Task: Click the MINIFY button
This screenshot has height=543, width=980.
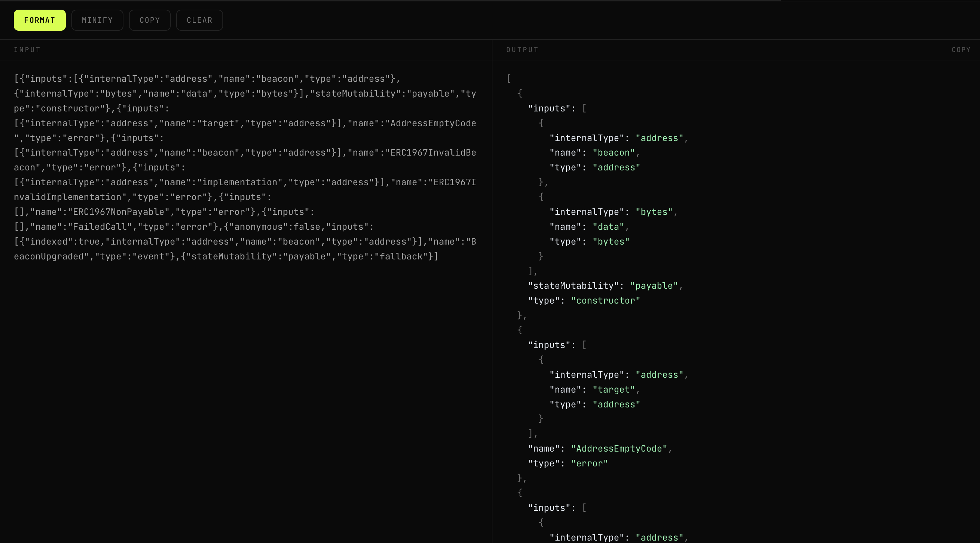Action: click(97, 20)
